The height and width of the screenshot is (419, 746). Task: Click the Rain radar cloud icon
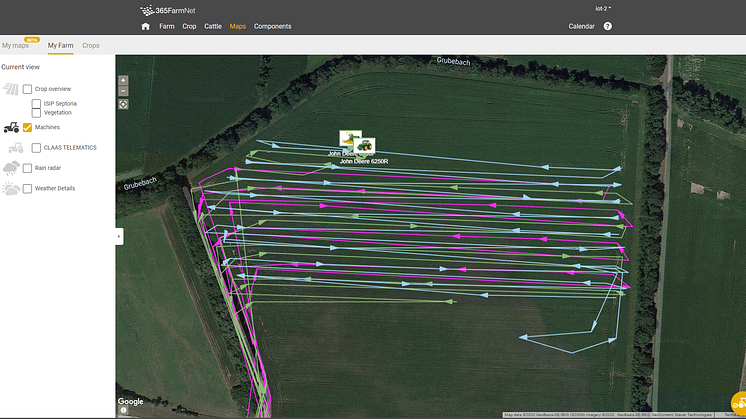[11, 168]
